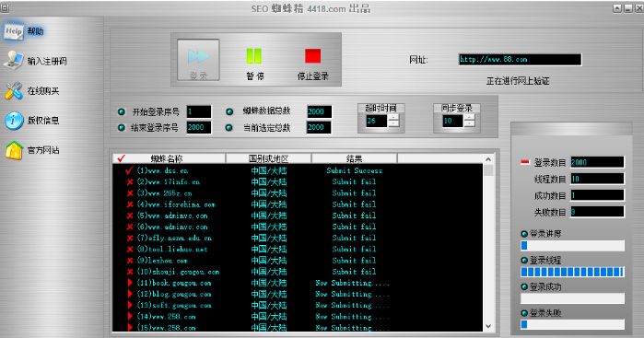Click the blue 登录 start arrow button
Viewport: 644px width, 338px height.
pyautogui.click(x=198, y=60)
